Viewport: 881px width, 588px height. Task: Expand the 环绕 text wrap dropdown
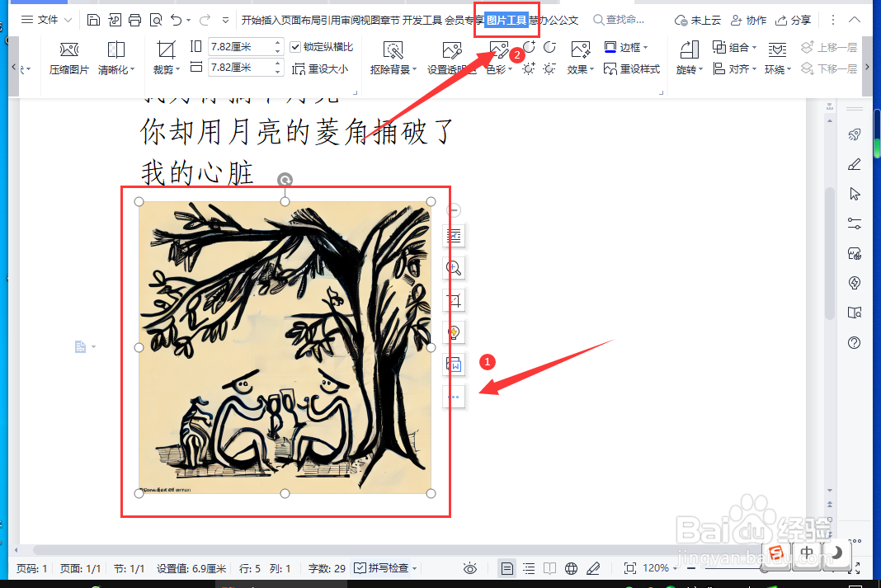789,69
